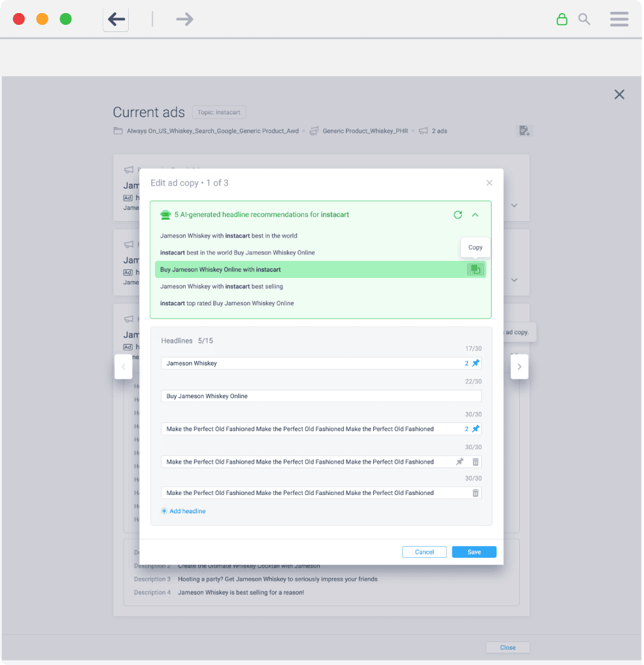
Task: Select the recommendation "Jameson Whiskey with instacart best selling"
Action: 222,286
